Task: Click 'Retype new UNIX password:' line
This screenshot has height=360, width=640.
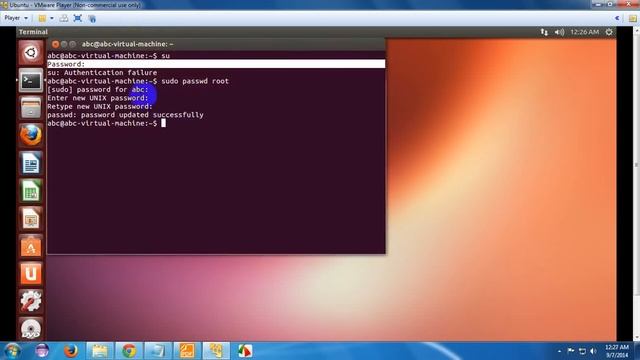Action: (x=100, y=107)
